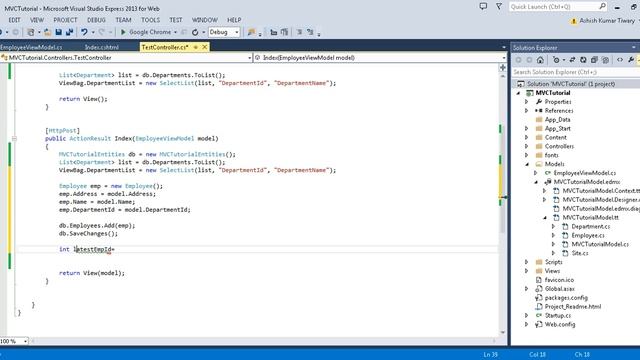The width and height of the screenshot is (640, 360).
Task: Click the Save file toolbar icon
Action: 58,32
